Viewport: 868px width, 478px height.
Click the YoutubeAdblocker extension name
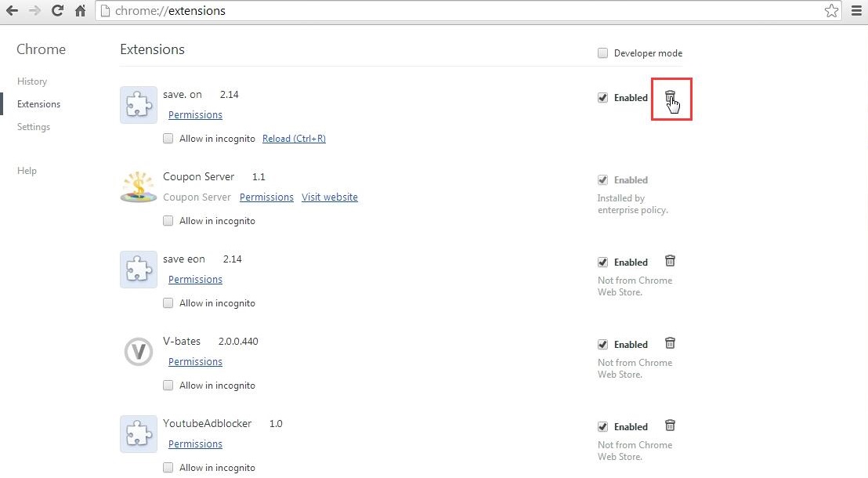(x=207, y=424)
